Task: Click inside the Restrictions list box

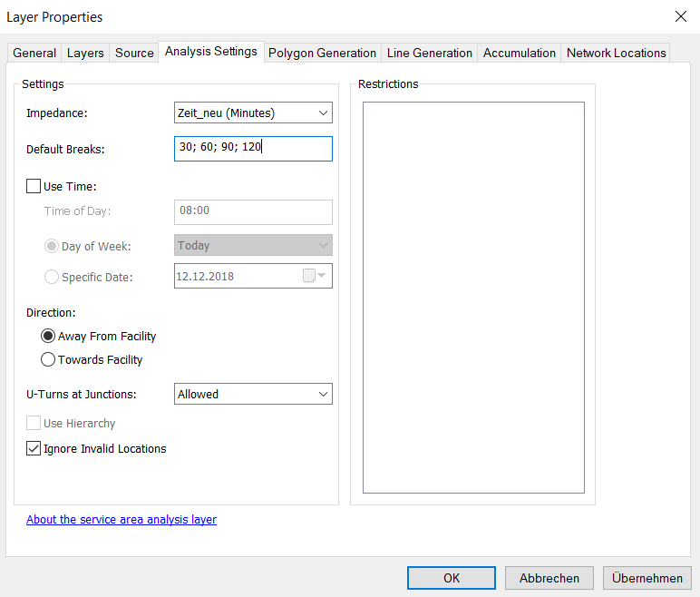Action: (x=473, y=297)
